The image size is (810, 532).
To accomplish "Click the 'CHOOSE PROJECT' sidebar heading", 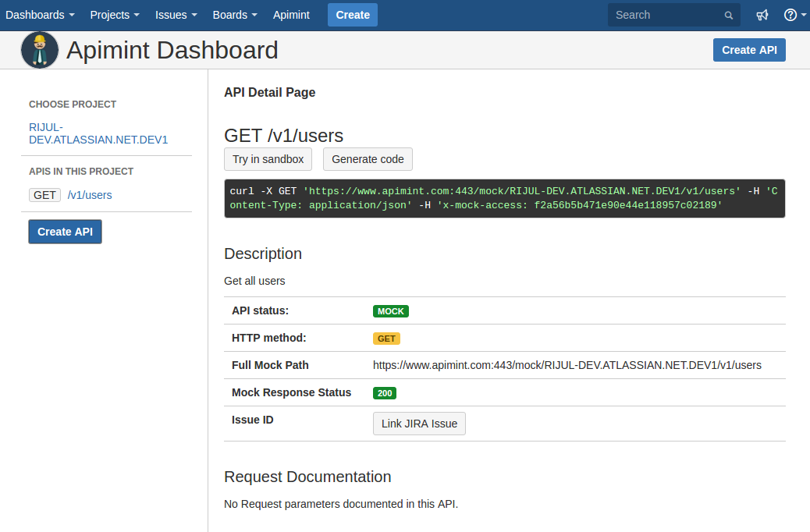I will pos(73,105).
